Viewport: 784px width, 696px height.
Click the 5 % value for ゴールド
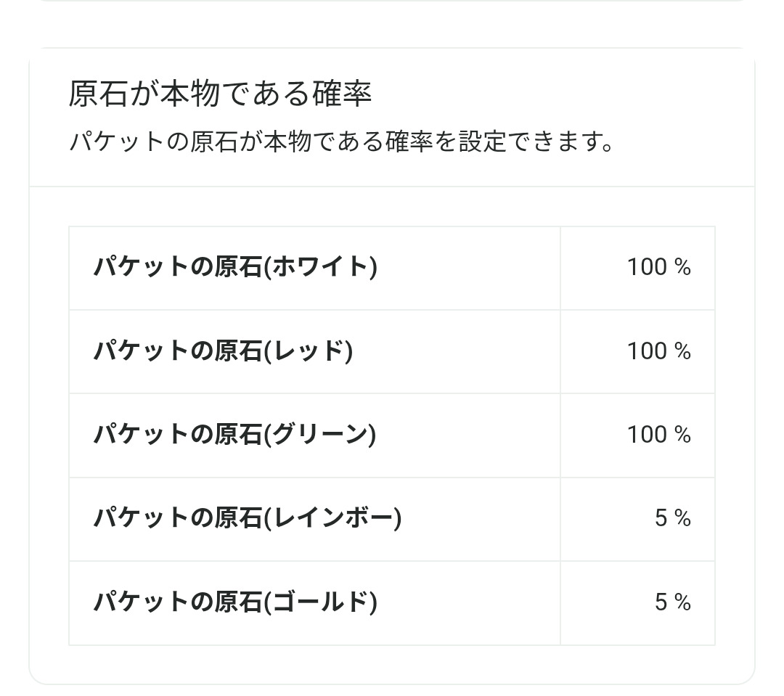[x=672, y=602]
